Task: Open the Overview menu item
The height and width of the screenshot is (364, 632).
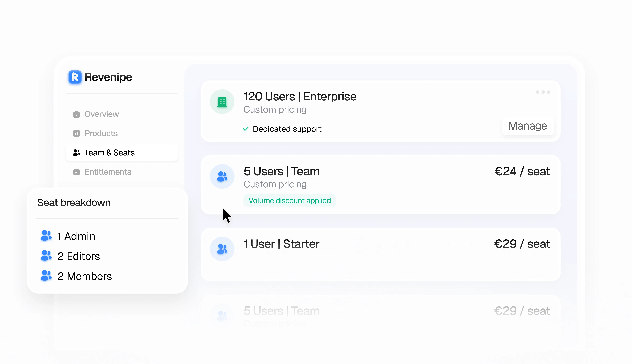Action: click(122, 114)
